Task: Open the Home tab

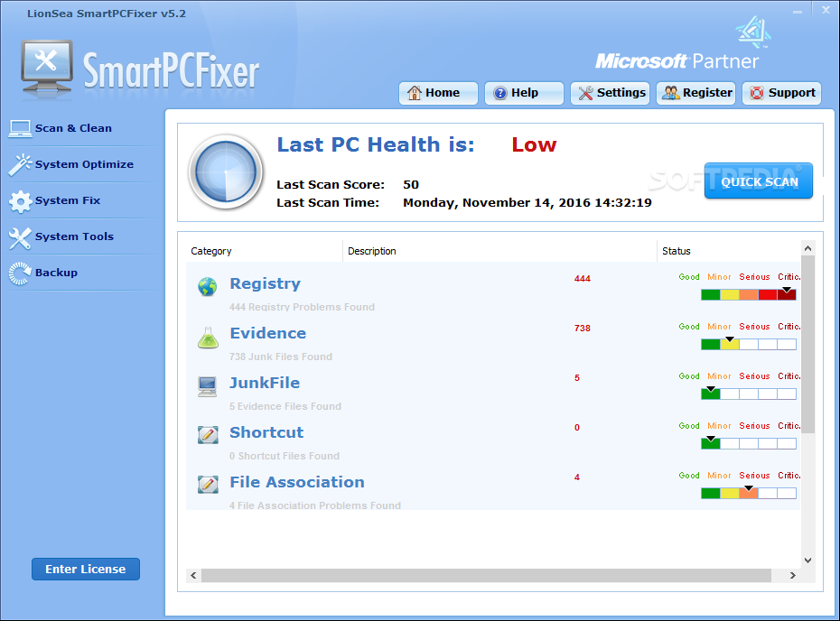Action: click(438, 93)
